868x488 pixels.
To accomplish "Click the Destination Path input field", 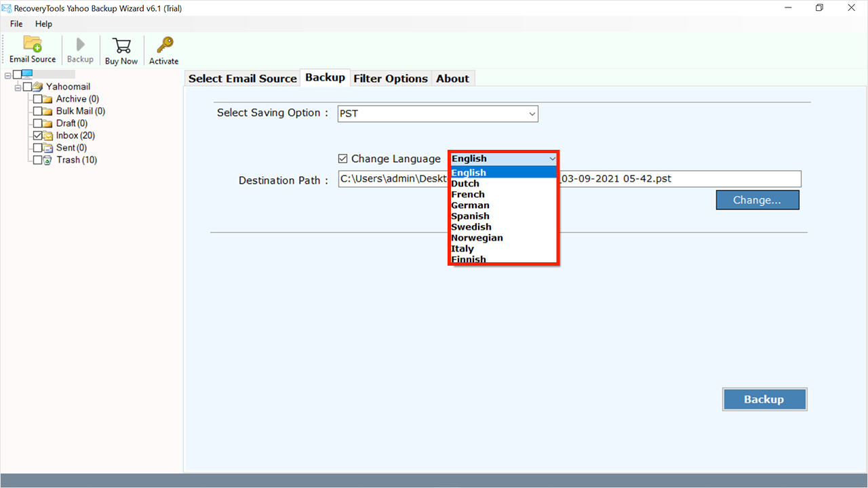I will [570, 179].
